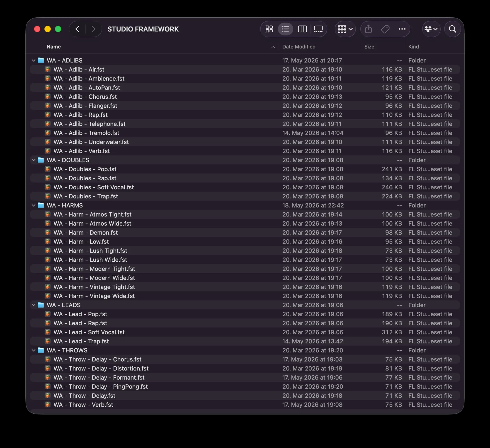
Task: Click the file icon of Lead - Soft Vocal.fst
Action: (x=48, y=332)
